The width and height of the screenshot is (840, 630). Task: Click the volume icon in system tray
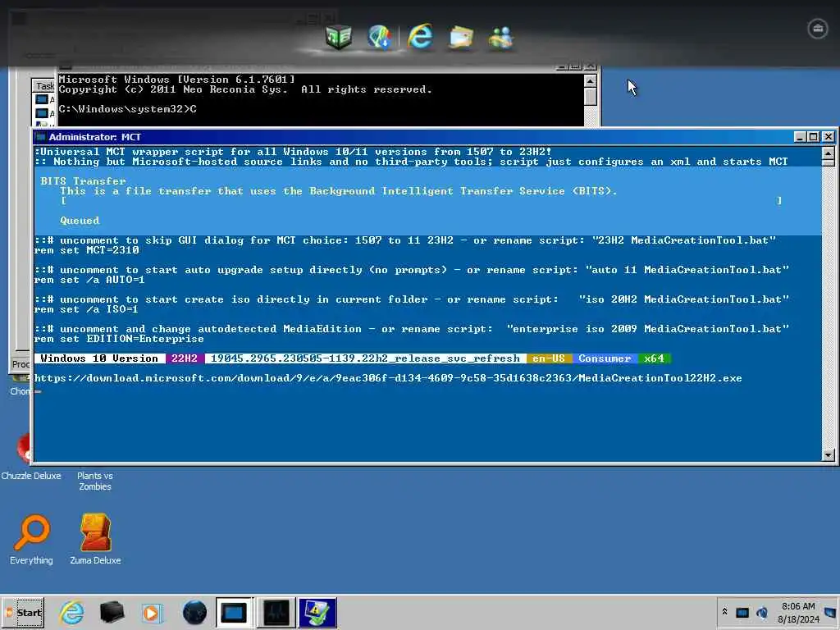point(762,612)
